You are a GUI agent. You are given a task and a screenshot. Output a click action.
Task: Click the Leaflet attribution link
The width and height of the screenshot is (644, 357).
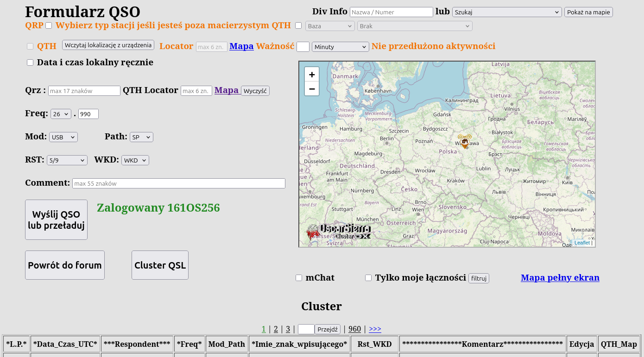582,243
